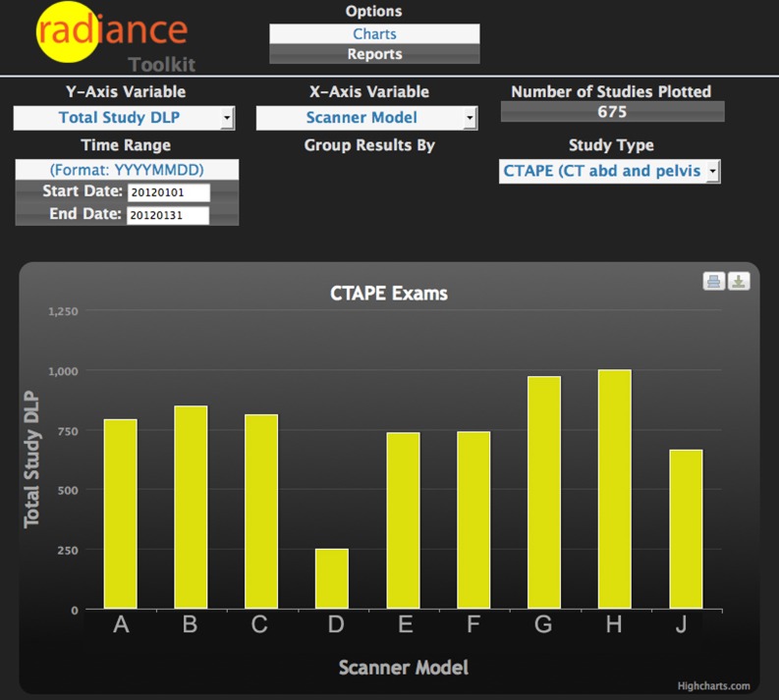The image size is (779, 700).
Task: Click the yellow bar for scanner A
Action: [x=121, y=513]
